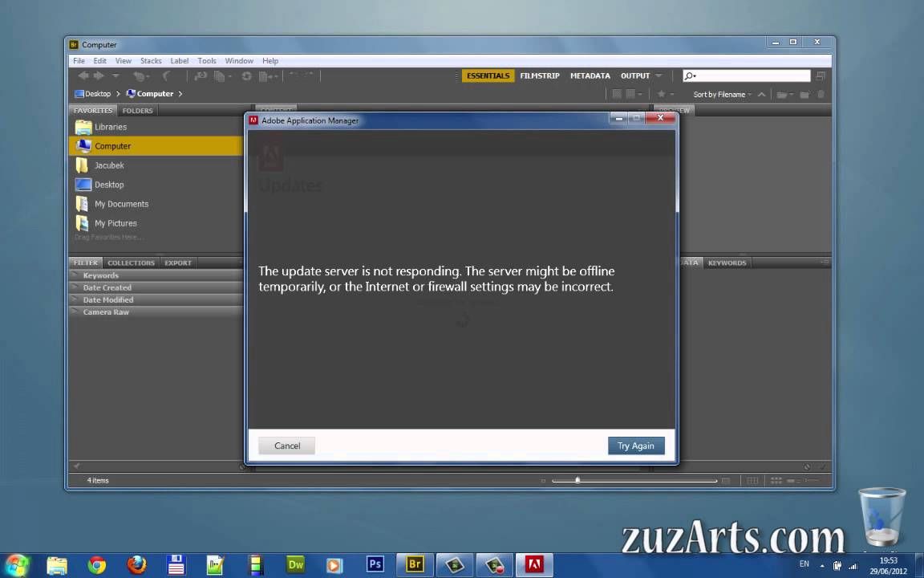Click the thumbnail quality options icon
Image resolution: width=924 pixels, height=578 pixels.
tap(634, 95)
